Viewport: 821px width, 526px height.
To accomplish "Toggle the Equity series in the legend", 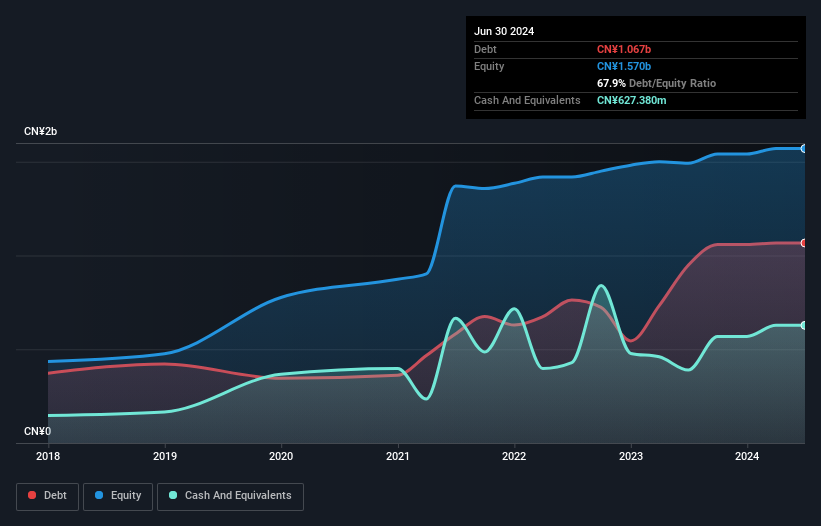I will point(118,495).
